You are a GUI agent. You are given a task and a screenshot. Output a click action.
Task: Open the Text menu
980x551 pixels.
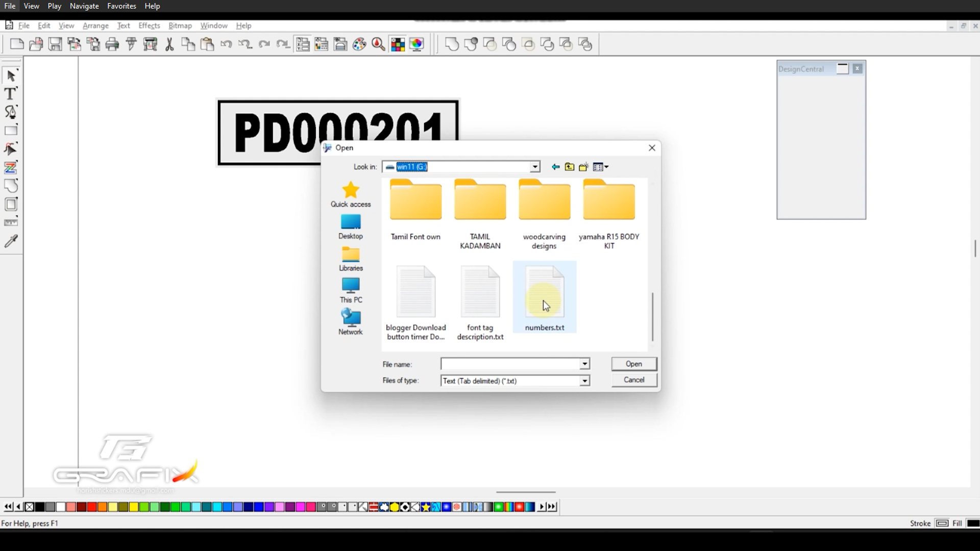(124, 26)
